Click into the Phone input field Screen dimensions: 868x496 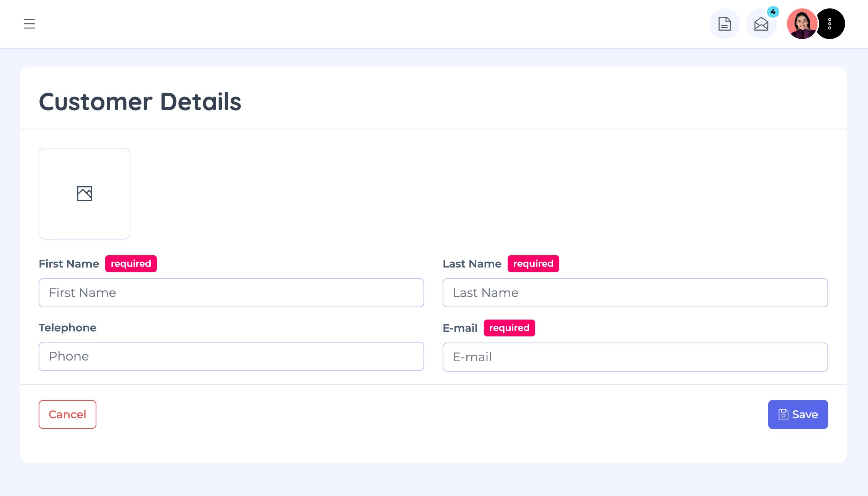[231, 356]
